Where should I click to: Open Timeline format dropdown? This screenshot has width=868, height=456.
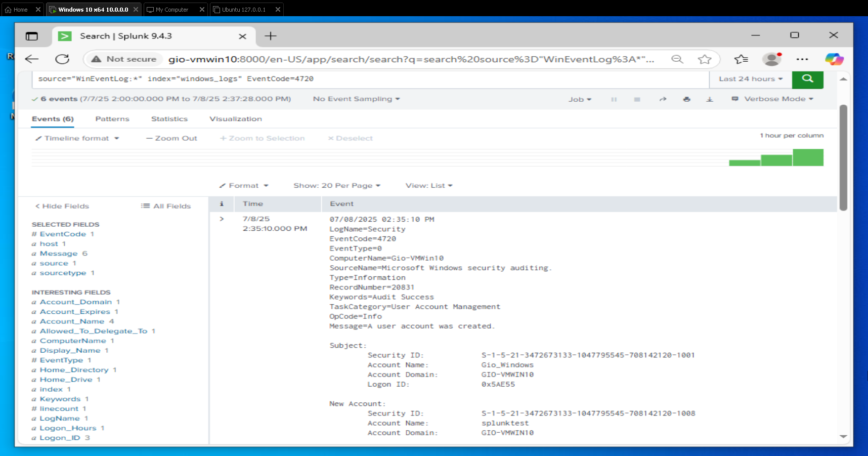click(x=77, y=138)
